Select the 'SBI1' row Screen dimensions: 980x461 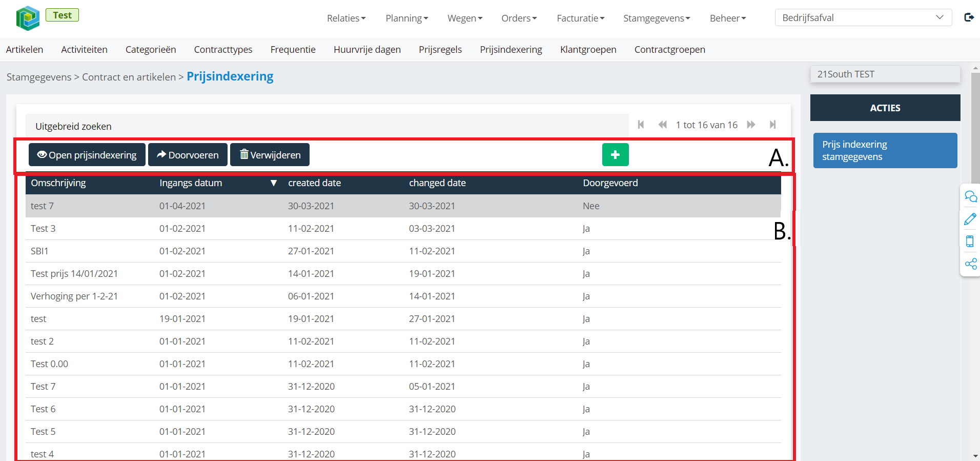pos(403,251)
